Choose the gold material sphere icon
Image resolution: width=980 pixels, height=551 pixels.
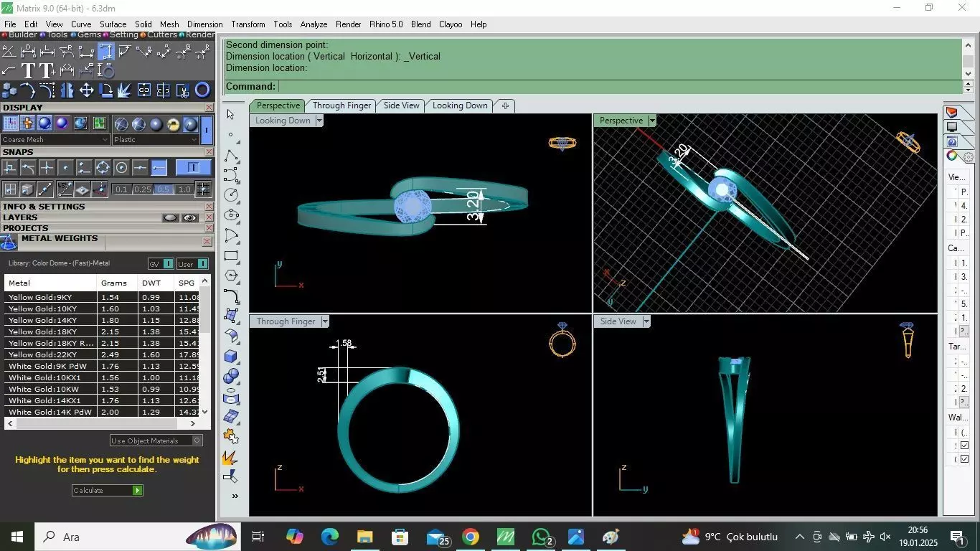point(173,124)
